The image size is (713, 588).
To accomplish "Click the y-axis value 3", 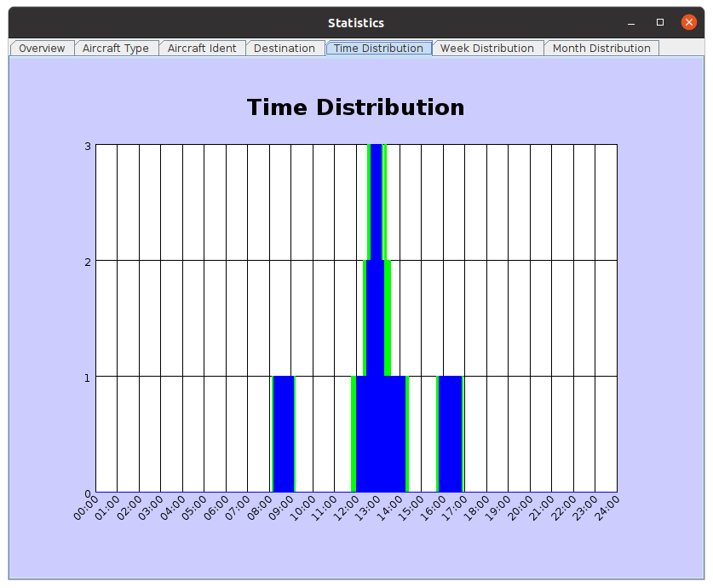I will 88,146.
